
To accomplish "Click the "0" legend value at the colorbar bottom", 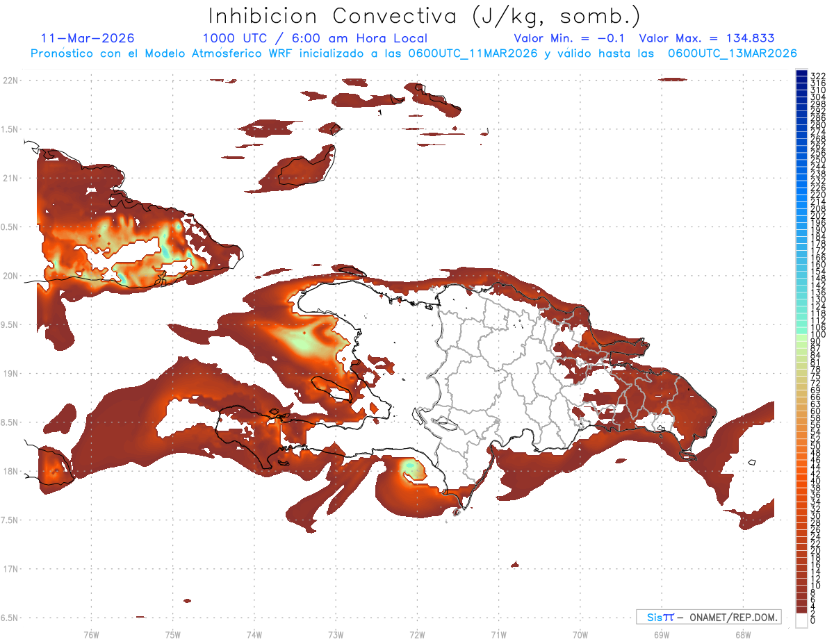I will [x=813, y=620].
